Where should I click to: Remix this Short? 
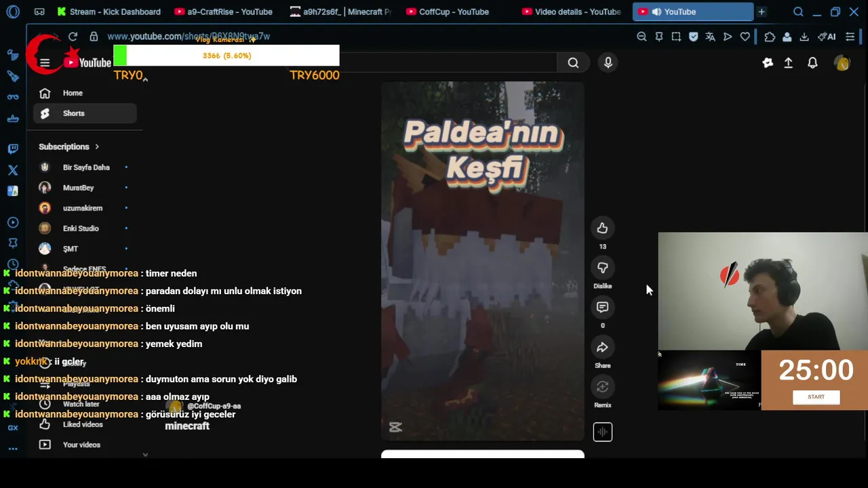coord(602,387)
